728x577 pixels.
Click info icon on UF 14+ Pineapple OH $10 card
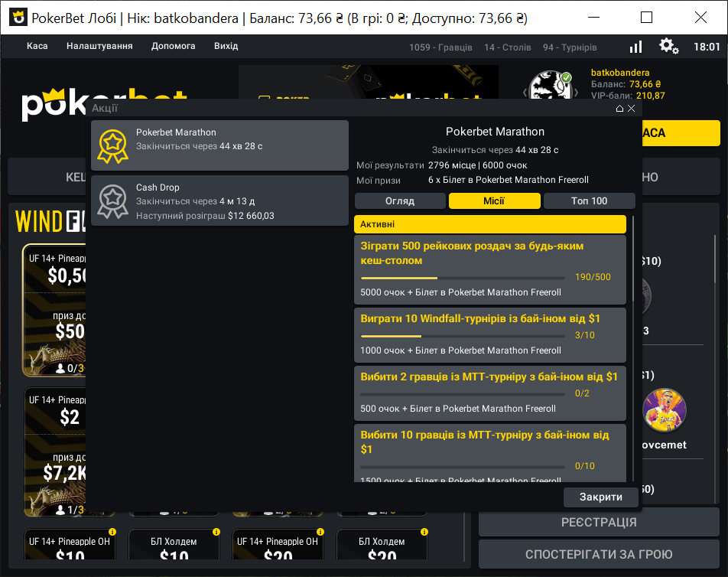point(112,532)
